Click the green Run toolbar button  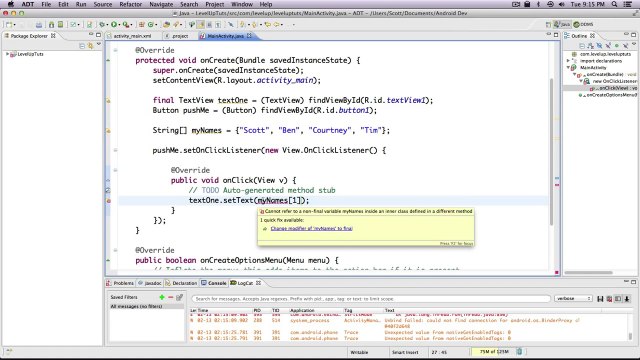click(114, 24)
